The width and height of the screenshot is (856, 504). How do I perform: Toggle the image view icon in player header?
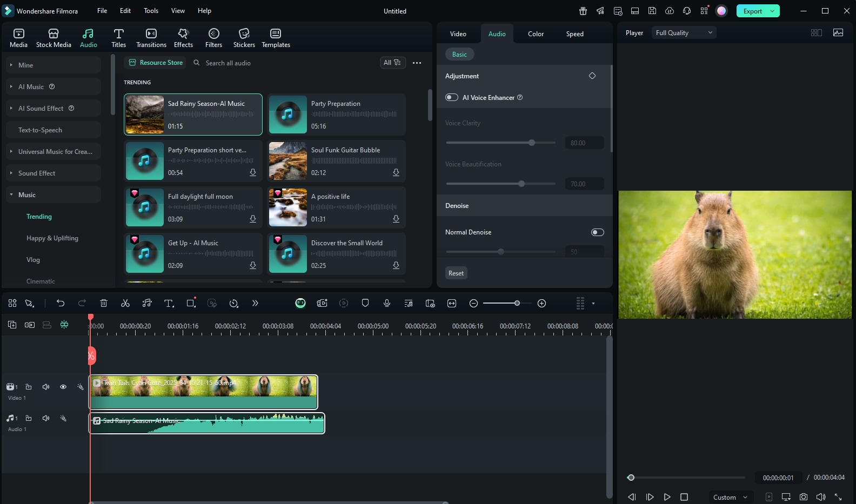pyautogui.click(x=838, y=32)
